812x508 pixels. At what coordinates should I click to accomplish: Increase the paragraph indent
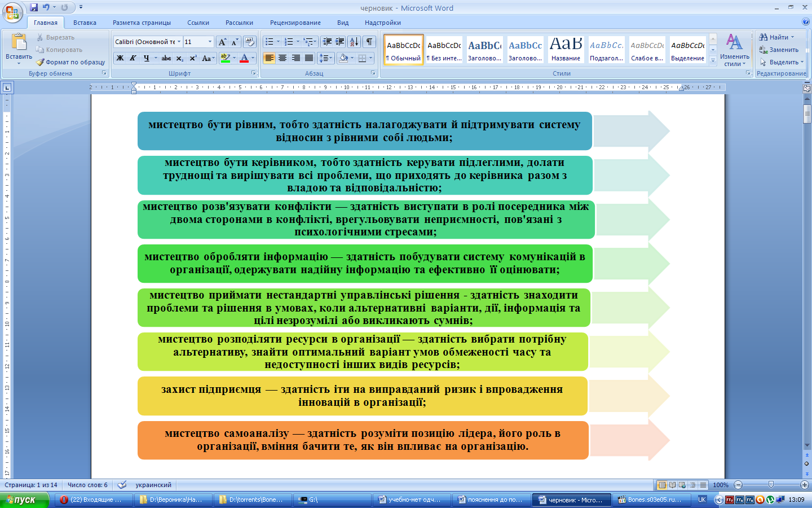click(340, 42)
